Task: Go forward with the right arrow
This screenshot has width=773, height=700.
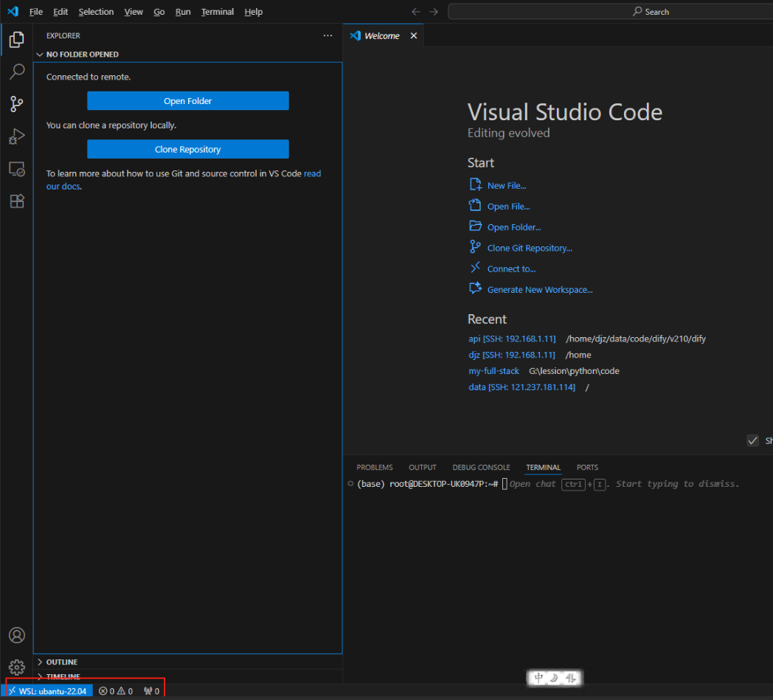Action: click(x=433, y=11)
